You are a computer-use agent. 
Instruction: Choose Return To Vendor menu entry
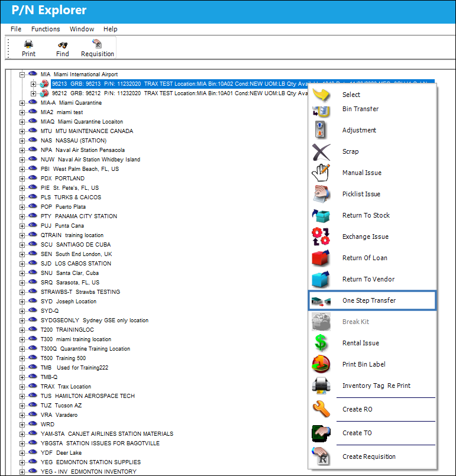(x=372, y=279)
